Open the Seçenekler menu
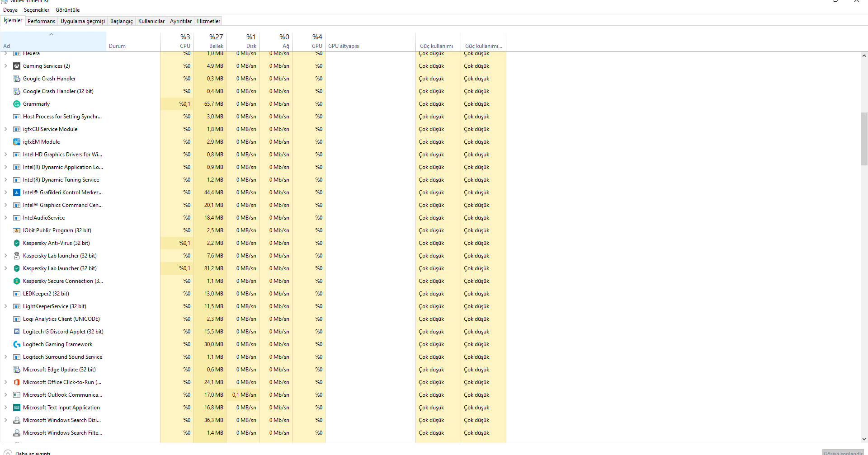Screen dimensions: 868x455 [37, 10]
